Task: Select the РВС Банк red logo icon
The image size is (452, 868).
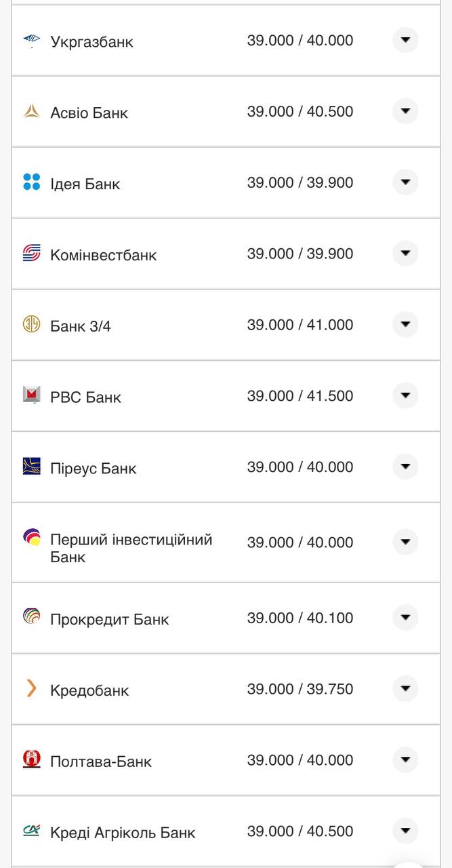Action: pyautogui.click(x=30, y=395)
